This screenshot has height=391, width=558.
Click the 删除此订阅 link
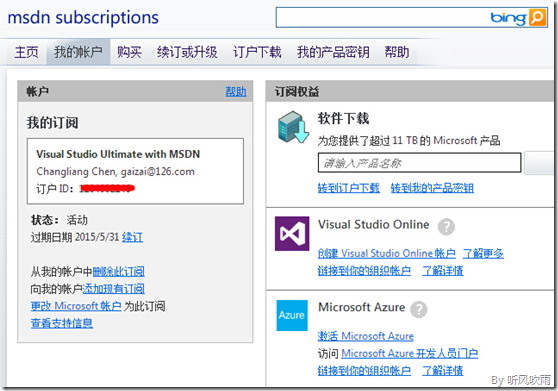point(119,272)
